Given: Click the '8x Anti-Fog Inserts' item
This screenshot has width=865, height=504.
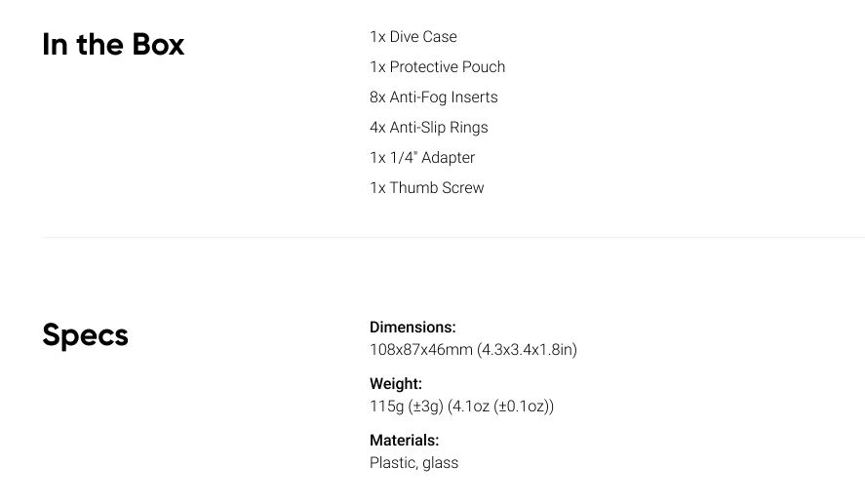Looking at the screenshot, I should 434,97.
